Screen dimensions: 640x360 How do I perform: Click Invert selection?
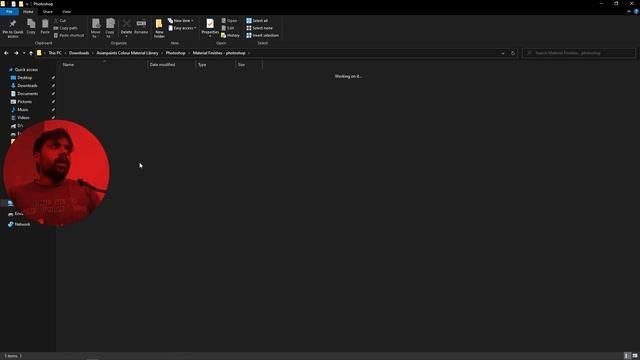point(262,36)
